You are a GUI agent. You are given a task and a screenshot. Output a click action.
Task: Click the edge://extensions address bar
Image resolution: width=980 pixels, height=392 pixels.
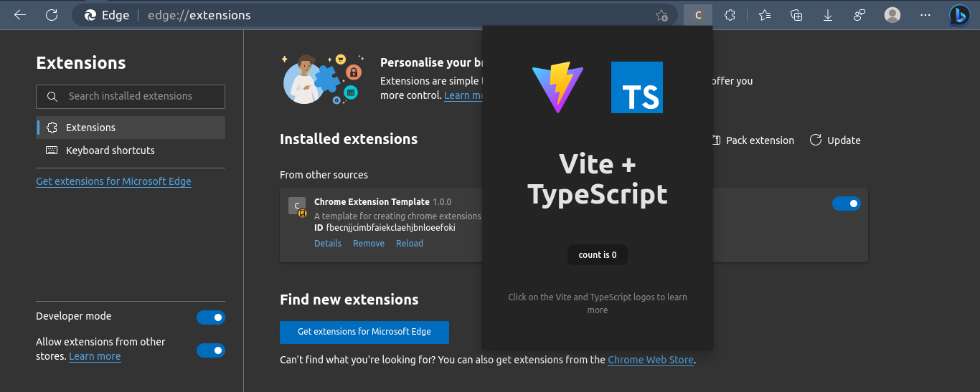pyautogui.click(x=373, y=15)
